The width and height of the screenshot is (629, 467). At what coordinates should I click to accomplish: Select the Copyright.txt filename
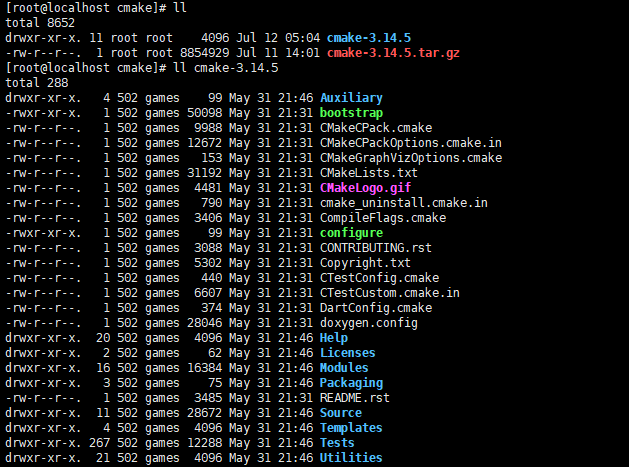point(365,263)
